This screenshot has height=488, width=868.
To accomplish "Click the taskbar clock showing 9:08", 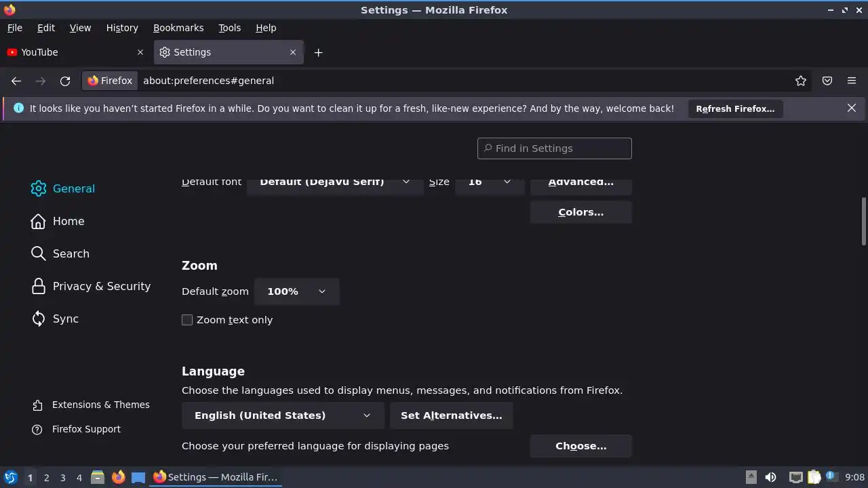I will [x=854, y=477].
